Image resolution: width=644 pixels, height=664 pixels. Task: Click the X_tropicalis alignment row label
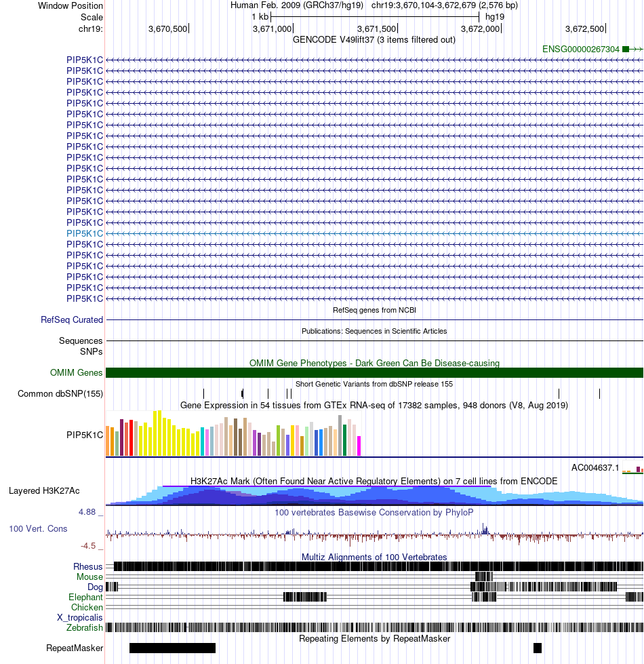click(x=80, y=617)
